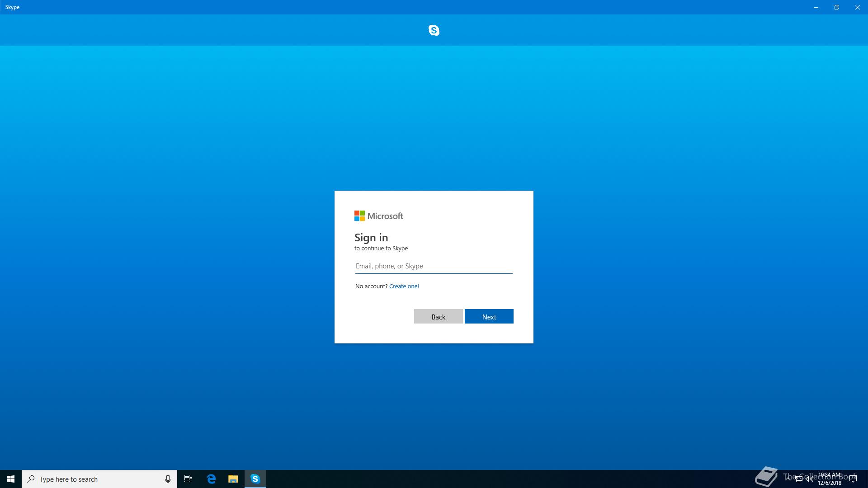Restore down the Skype window
The height and width of the screenshot is (488, 868).
pos(836,7)
